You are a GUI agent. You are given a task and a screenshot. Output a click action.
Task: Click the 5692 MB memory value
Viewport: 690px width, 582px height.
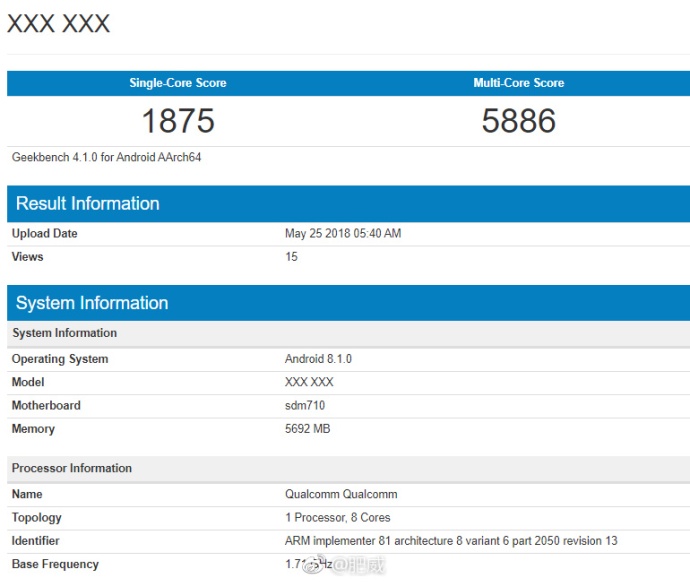[307, 429]
